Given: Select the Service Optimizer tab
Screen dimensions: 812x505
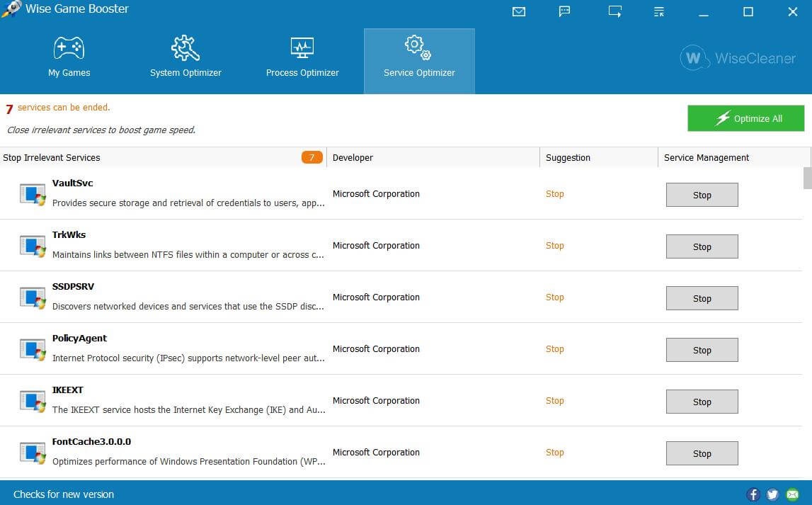Looking at the screenshot, I should pos(419,61).
